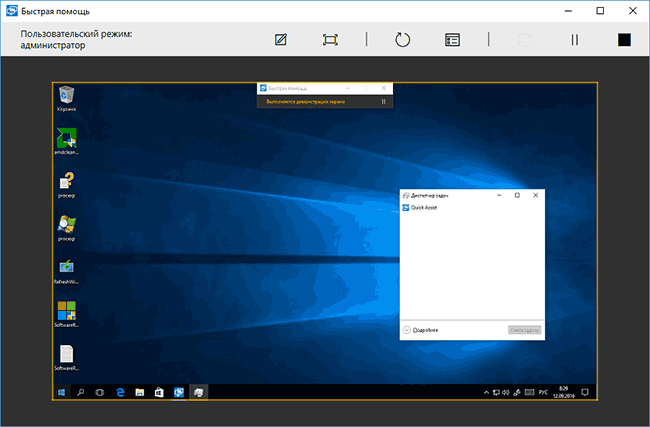Select Quick Assist row in Task Manager
The height and width of the screenshot is (427, 650).
click(x=472, y=208)
